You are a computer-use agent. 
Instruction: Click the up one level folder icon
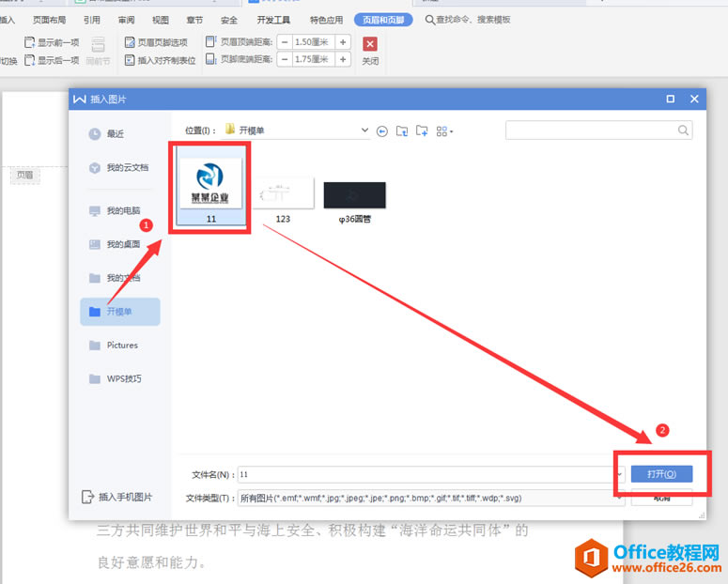click(x=402, y=131)
